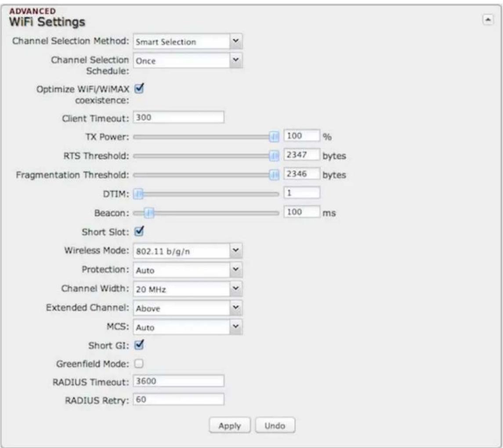Screen dimensions: 503x448
Task: Click the Client Timeout input field
Action: point(179,117)
